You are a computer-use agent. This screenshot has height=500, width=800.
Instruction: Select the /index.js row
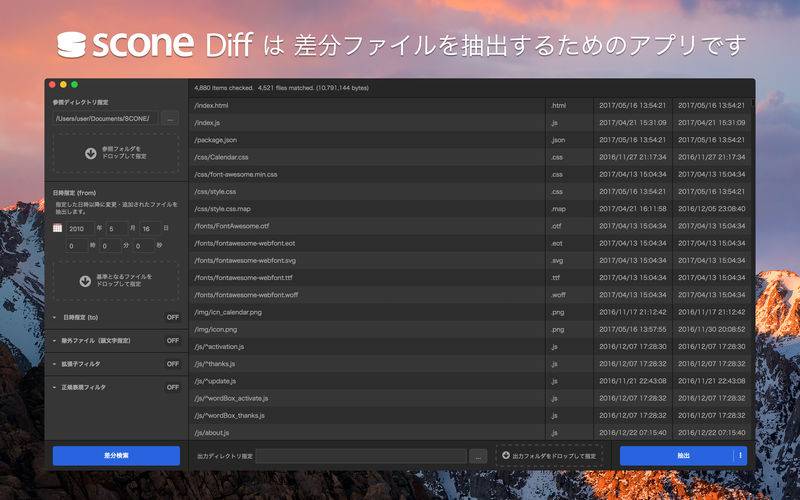pos(471,123)
